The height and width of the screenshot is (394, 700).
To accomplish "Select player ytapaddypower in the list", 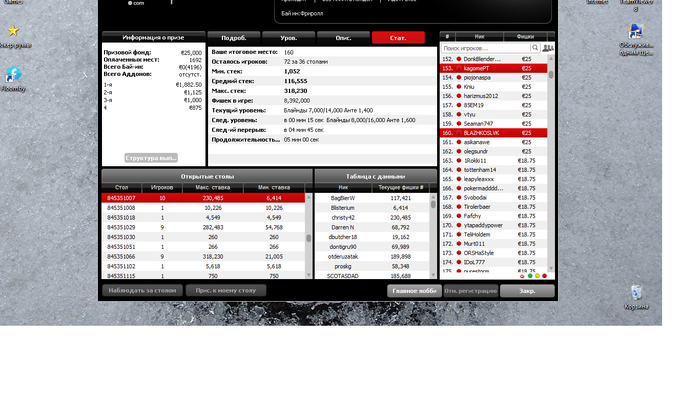I will point(494,225).
